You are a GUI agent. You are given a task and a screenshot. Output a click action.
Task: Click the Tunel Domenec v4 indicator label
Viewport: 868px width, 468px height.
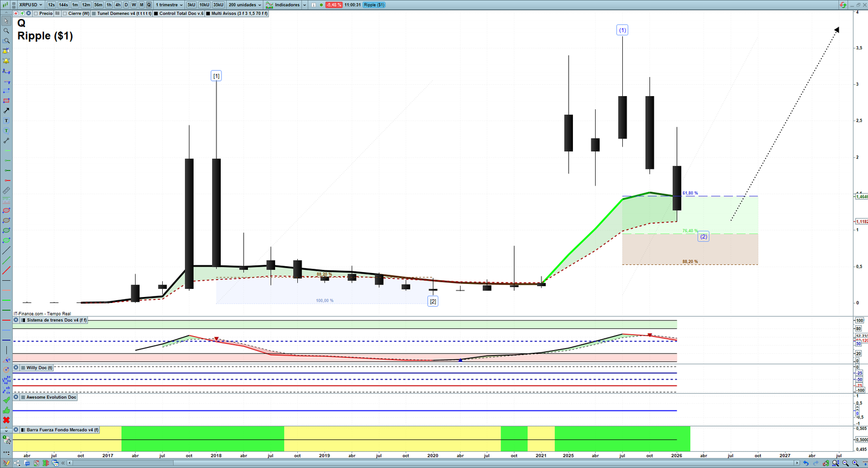coord(124,13)
